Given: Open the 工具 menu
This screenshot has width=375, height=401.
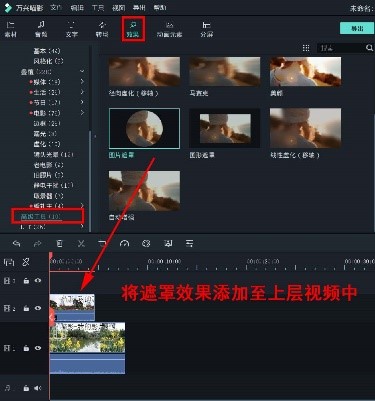Looking at the screenshot, I should (98, 8).
